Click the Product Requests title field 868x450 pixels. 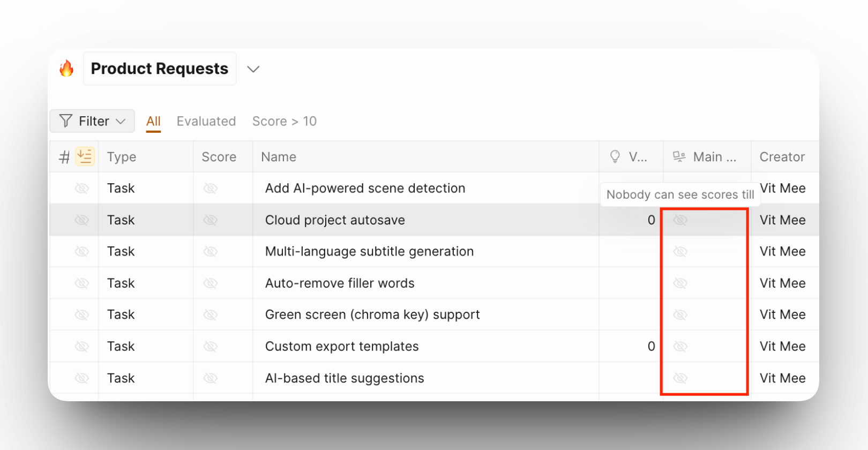tap(160, 69)
